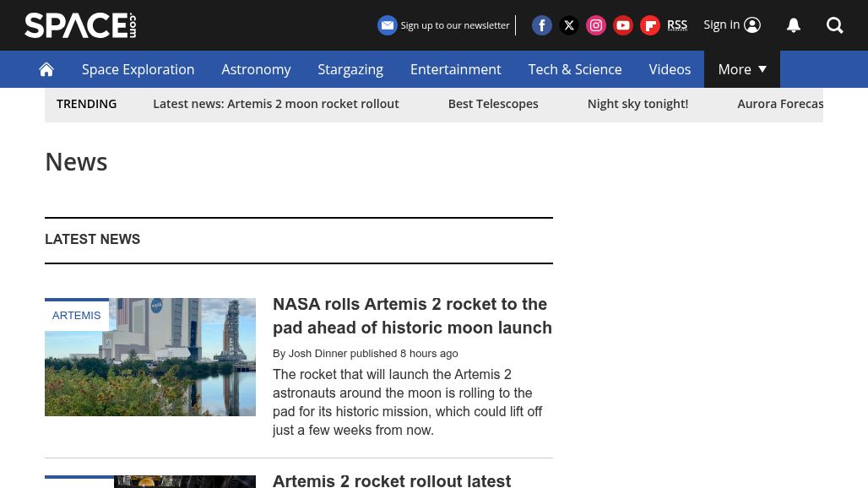Viewport: 868px width, 488px height.
Task: Open the search magnifier icon
Action: coord(835,25)
